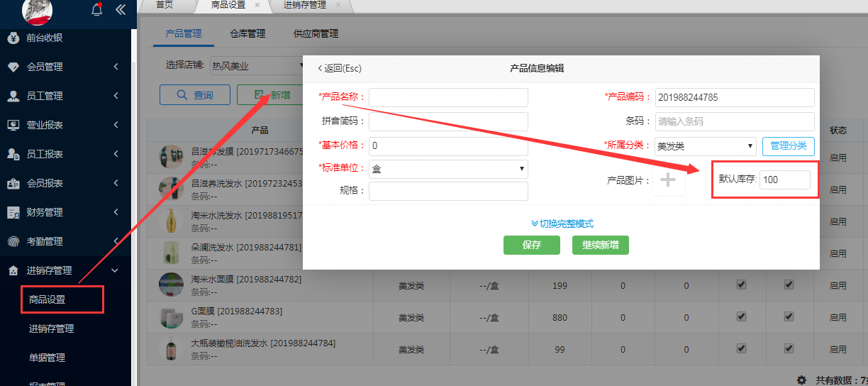Screen dimensions: 868x386
Task: Click the 吕滋养洗发水 product thumbnail
Action: pyautogui.click(x=171, y=189)
